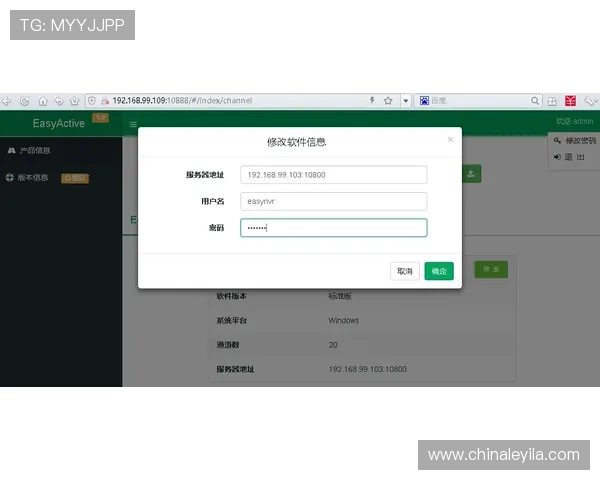
Task: Click the Windows platform value text
Action: coord(344,320)
